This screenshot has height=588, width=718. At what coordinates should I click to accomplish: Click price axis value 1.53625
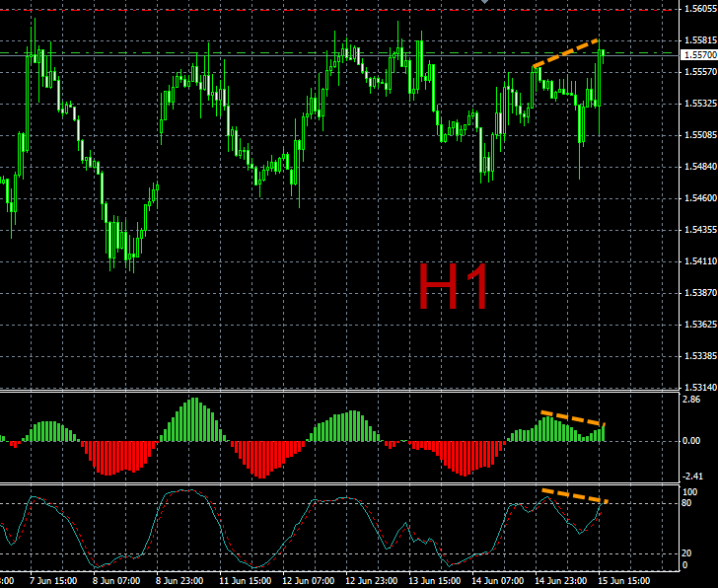[x=700, y=325]
